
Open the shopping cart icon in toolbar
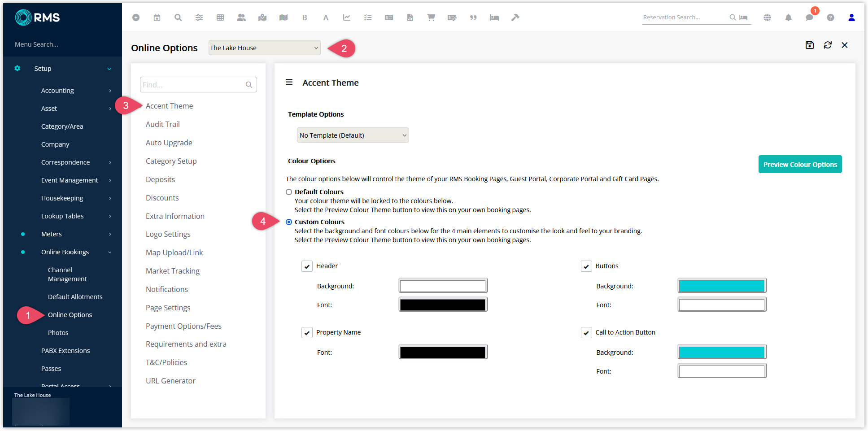point(431,17)
